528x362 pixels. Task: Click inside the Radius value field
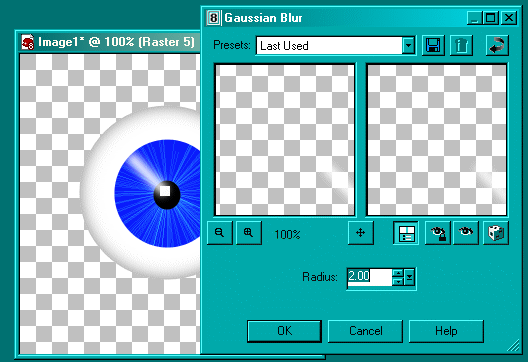pyautogui.click(x=370, y=277)
